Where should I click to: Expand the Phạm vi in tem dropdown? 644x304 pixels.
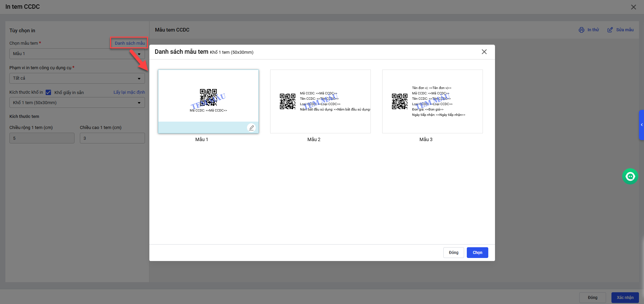coord(77,78)
